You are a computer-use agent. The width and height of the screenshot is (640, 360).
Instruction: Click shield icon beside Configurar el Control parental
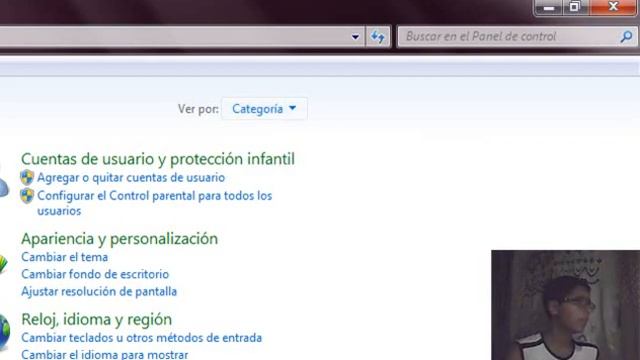[x=27, y=196]
